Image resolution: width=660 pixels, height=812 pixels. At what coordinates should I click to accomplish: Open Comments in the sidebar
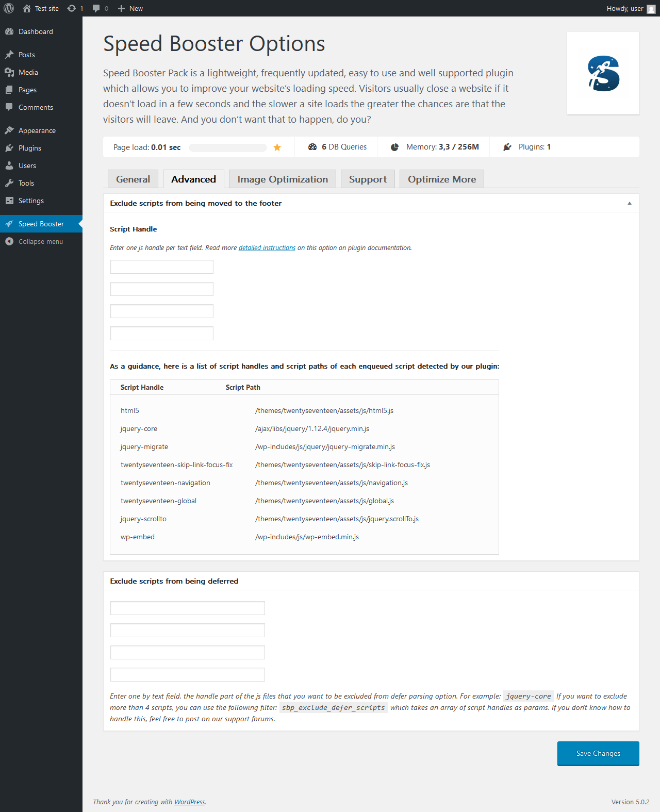click(x=41, y=107)
